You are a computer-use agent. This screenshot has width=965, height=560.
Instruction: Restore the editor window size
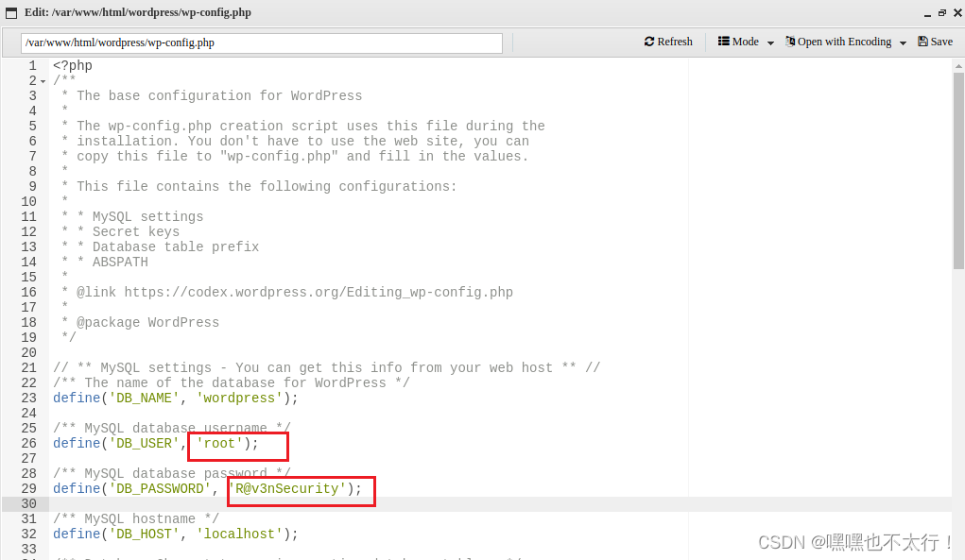pyautogui.click(x=942, y=13)
